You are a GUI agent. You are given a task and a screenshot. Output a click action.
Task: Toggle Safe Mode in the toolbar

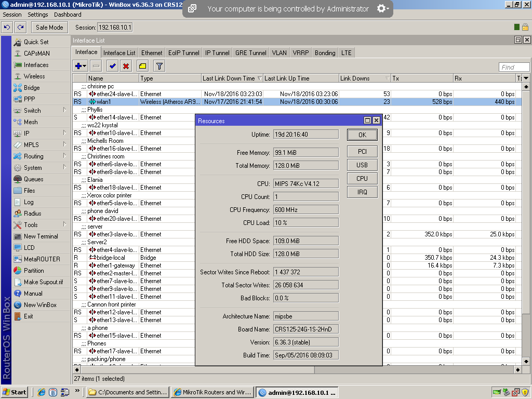(49, 27)
